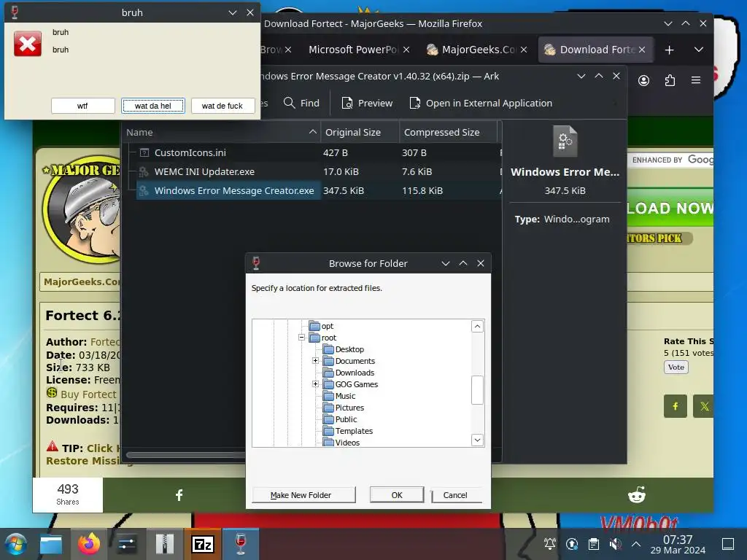This screenshot has width=747, height=560.
Task: Click the Vote button on MajorGeeks page
Action: pos(676,367)
